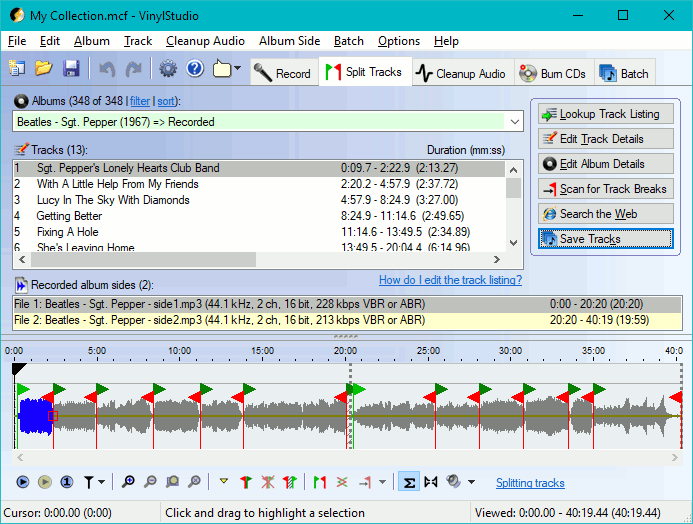693x524 pixels.
Task: Open the folder icon dropdown arrow in toolbar
Action: (237, 70)
